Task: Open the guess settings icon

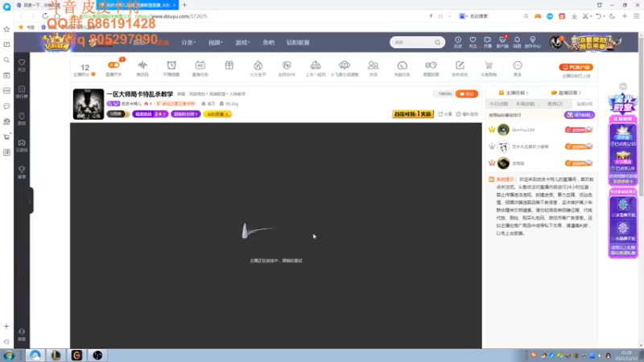Action: tap(431, 65)
